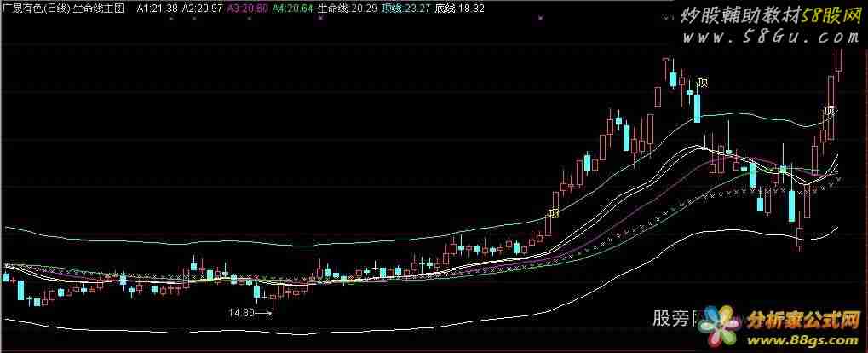Select the purple A3:20.60 value
The image size is (868, 353).
click(248, 9)
